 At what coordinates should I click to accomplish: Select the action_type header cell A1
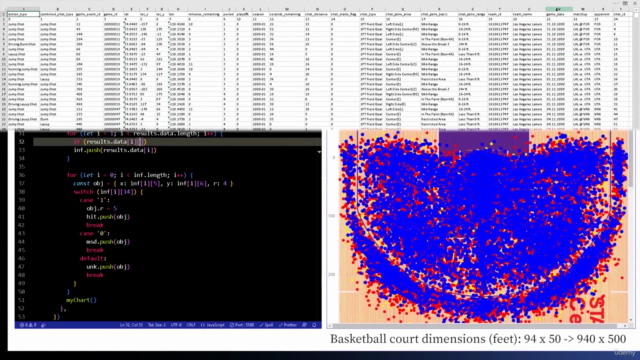point(23,14)
